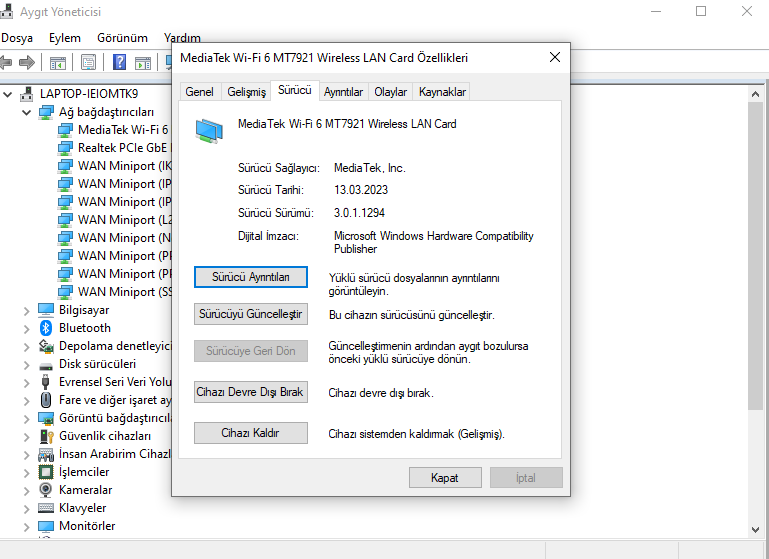
Task: Click the Depolama denetleyicileri icon
Action: (46, 346)
